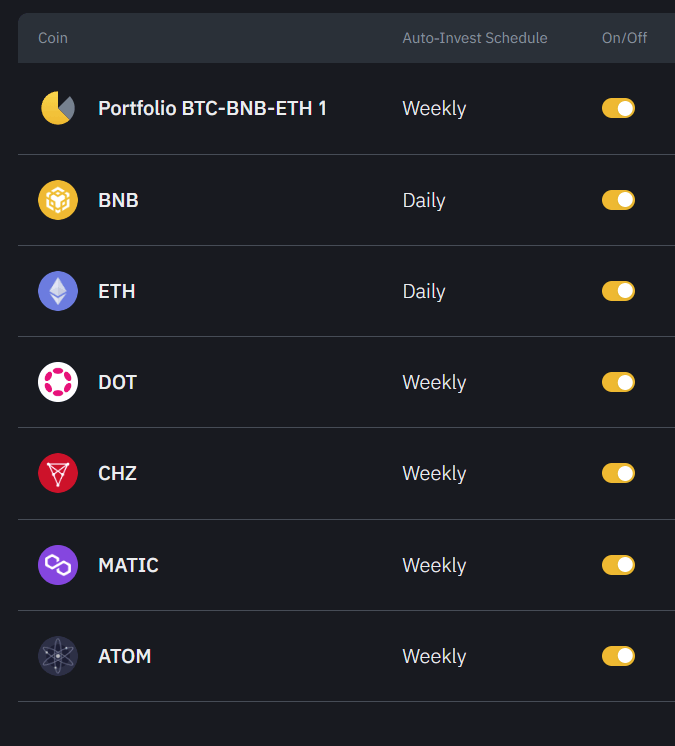675x746 pixels.
Task: Click the Coin column header
Action: (x=53, y=38)
